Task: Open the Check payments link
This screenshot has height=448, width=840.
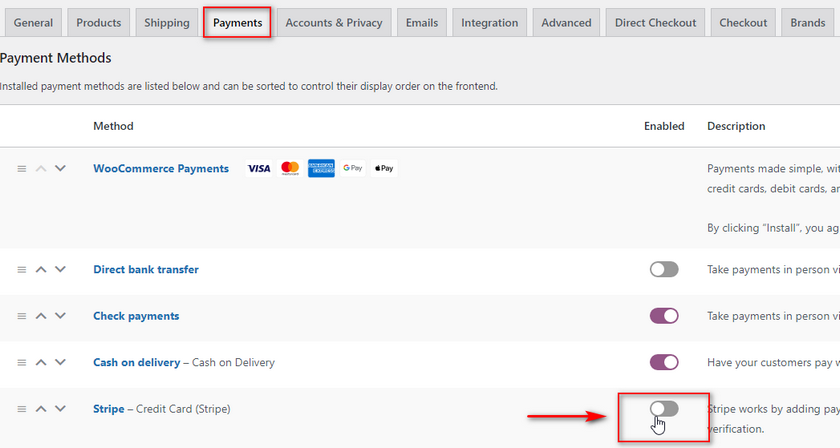Action: coord(136,316)
